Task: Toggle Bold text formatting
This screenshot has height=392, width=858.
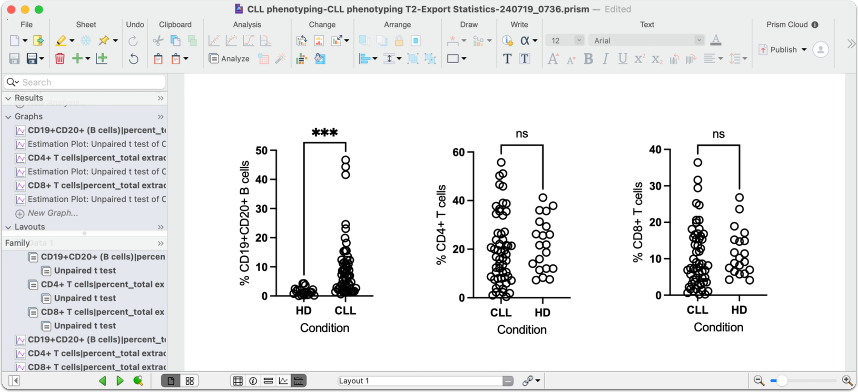Action: [588, 59]
